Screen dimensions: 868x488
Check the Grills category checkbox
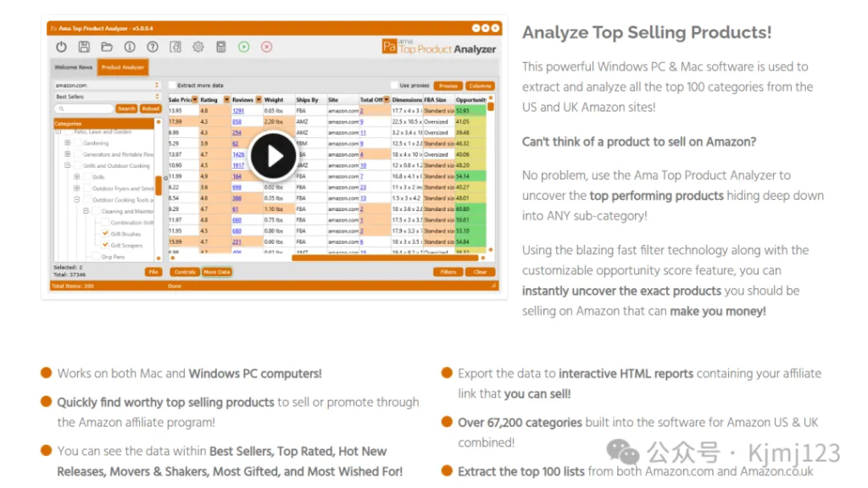(87, 177)
